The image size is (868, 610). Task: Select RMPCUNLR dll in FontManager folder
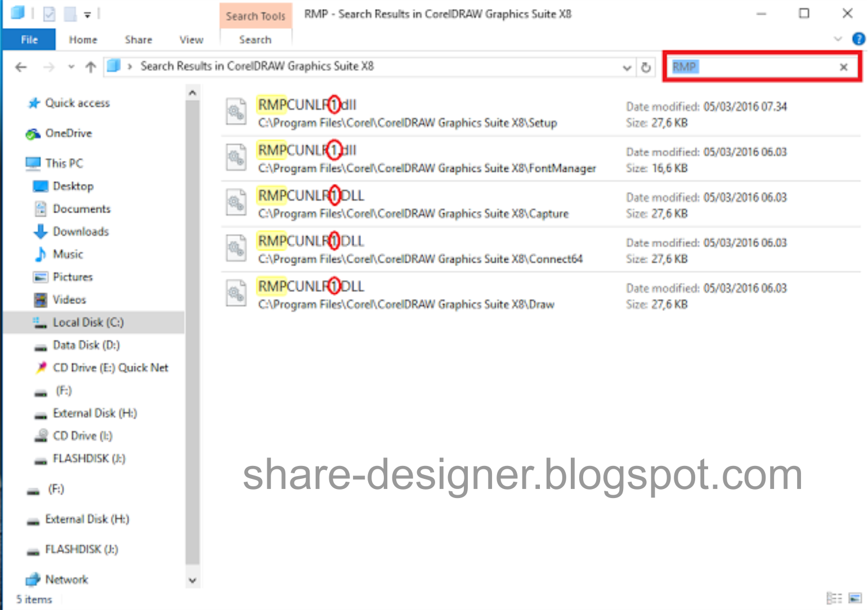click(x=540, y=159)
